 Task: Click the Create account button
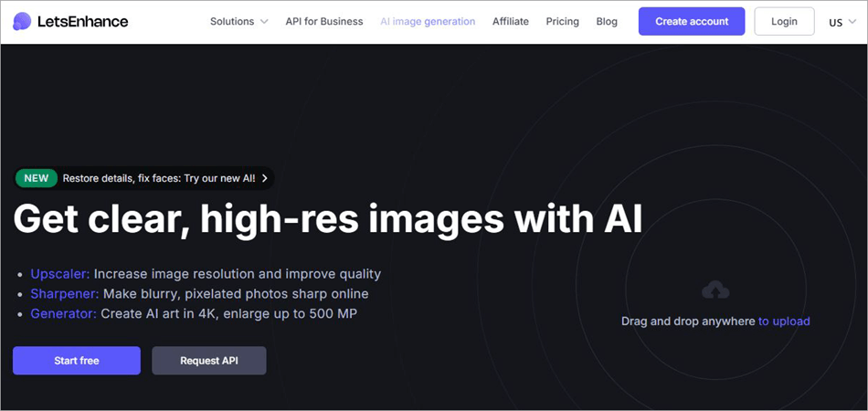691,21
